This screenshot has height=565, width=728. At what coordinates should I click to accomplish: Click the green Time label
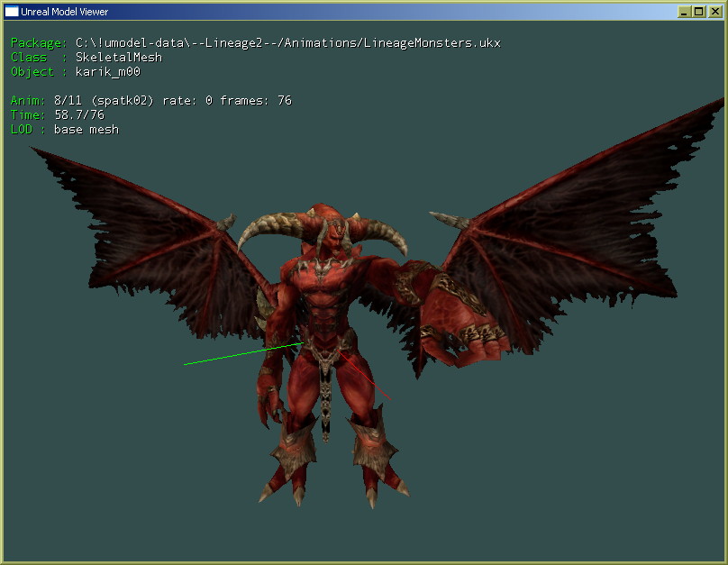click(x=28, y=115)
